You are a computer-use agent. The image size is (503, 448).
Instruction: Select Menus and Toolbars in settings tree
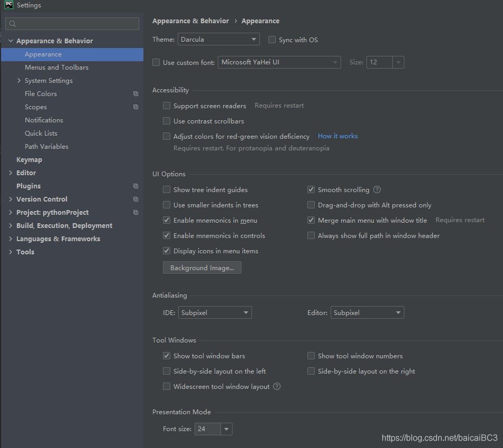tap(56, 68)
